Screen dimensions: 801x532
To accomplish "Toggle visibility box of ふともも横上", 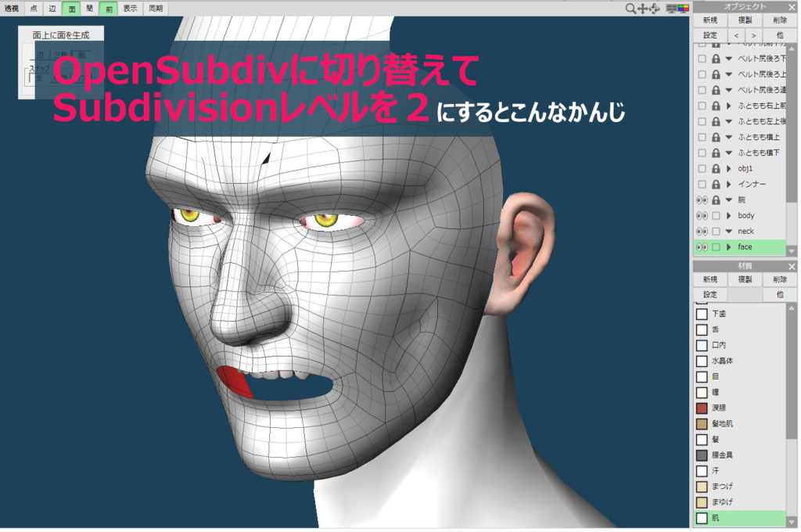I will click(x=702, y=137).
